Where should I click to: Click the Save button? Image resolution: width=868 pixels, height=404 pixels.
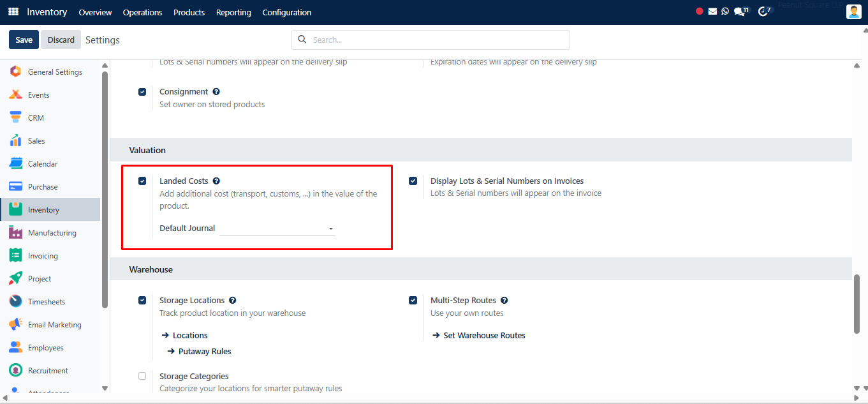24,40
